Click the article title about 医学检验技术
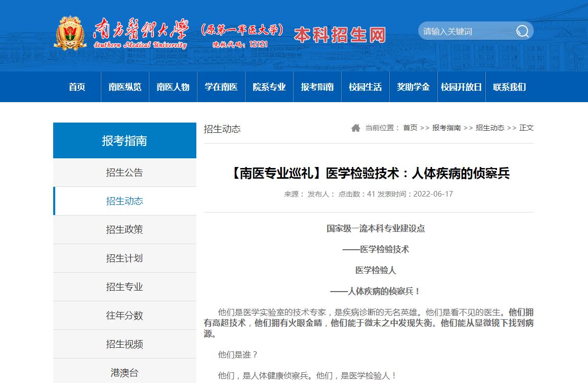588x383 pixels. (x=369, y=173)
